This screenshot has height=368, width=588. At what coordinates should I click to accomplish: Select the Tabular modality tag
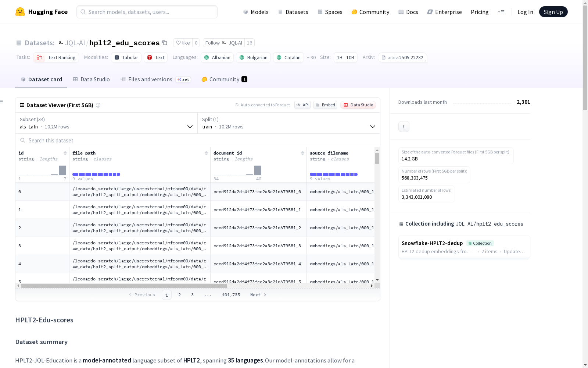point(126,57)
